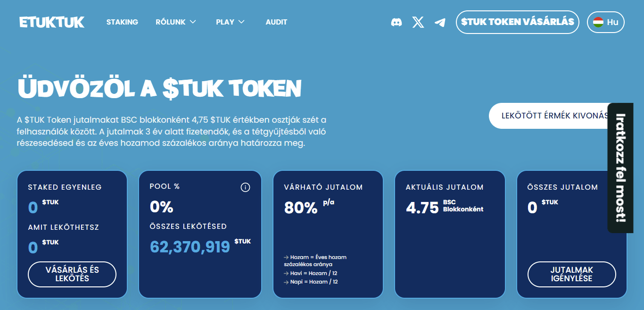Image resolution: width=644 pixels, height=310 pixels.
Task: Open the Rólunk menu item
Action: click(x=171, y=22)
